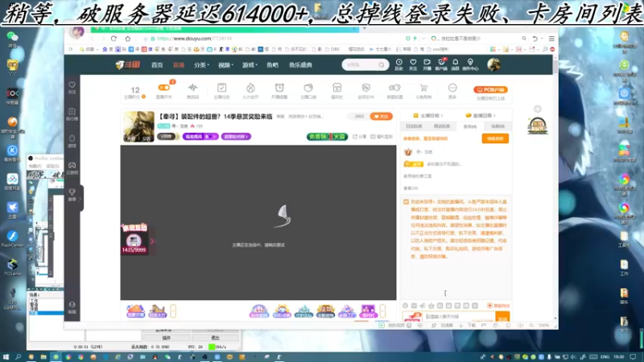The height and width of the screenshot is (362, 644).
Task: Click the user avatar in navbar
Action: click(x=493, y=64)
